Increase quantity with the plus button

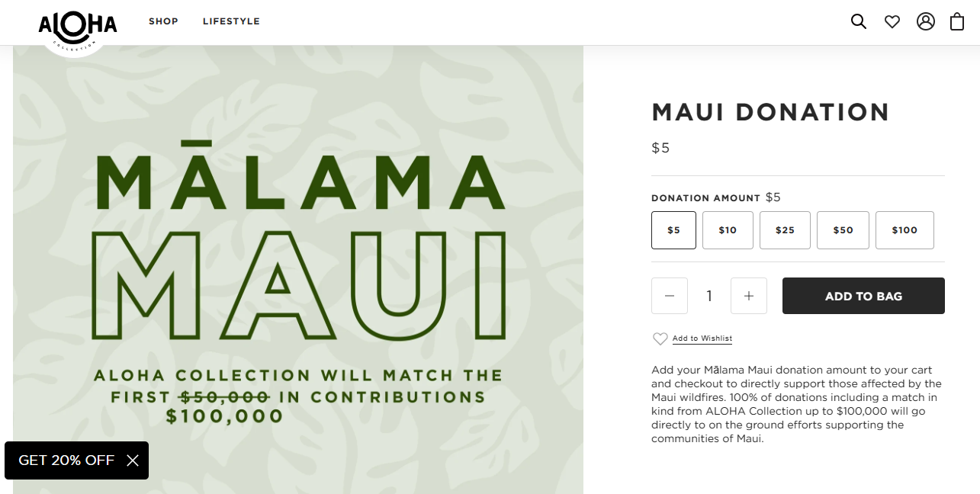coord(749,296)
